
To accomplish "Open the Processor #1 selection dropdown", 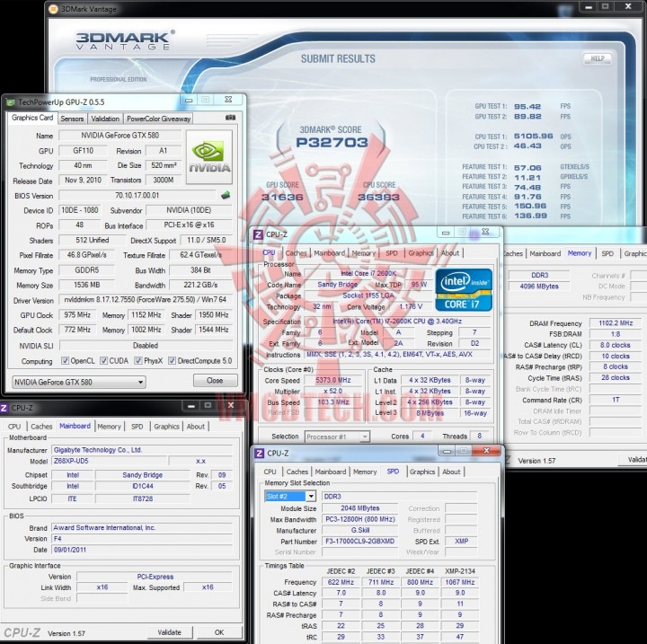I will (x=337, y=437).
